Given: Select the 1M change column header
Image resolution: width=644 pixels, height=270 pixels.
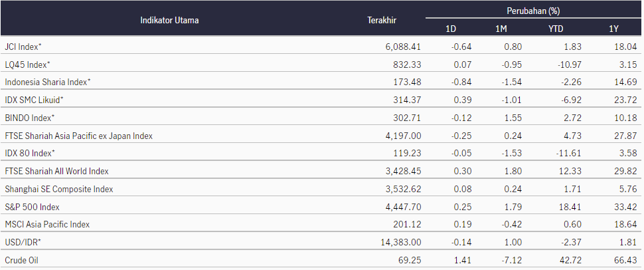Looking at the screenshot, I should [501, 29].
